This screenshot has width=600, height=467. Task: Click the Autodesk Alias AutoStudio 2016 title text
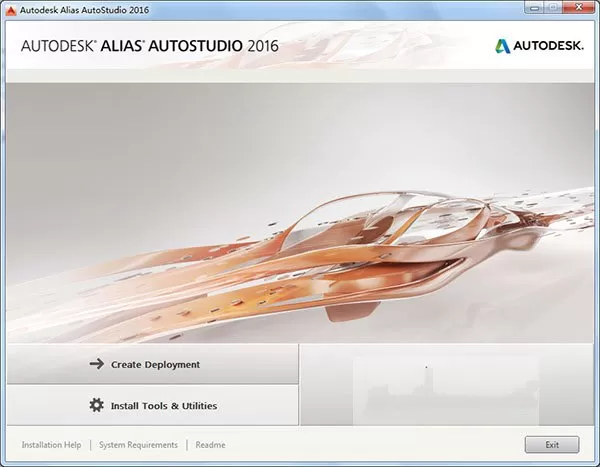pos(84,10)
